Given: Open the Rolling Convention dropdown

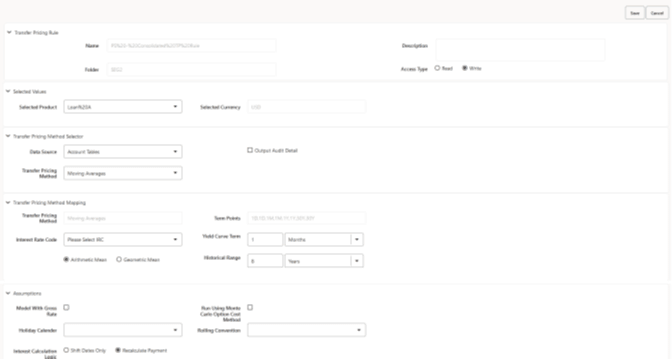Looking at the screenshot, I should (306, 330).
